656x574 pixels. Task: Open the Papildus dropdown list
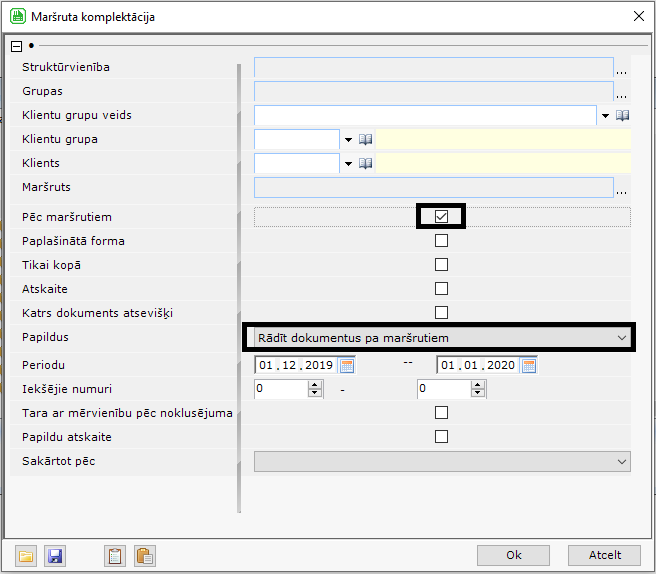[442, 338]
